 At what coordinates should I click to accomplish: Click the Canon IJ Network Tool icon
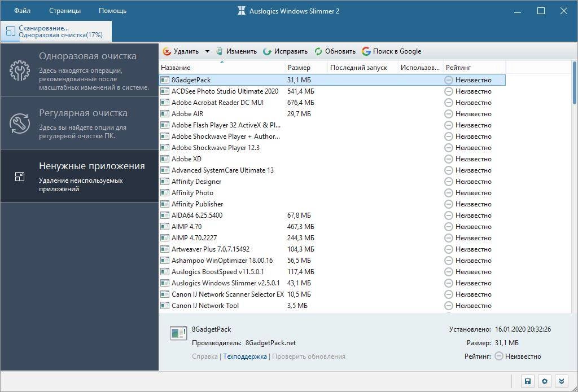pyautogui.click(x=165, y=306)
